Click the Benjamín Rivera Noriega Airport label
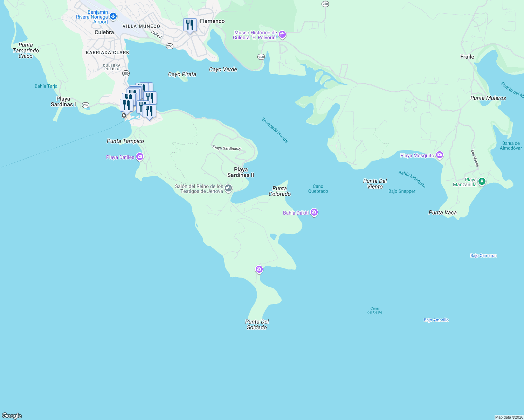Image resolution: width=524 pixels, height=420 pixels. click(92, 17)
